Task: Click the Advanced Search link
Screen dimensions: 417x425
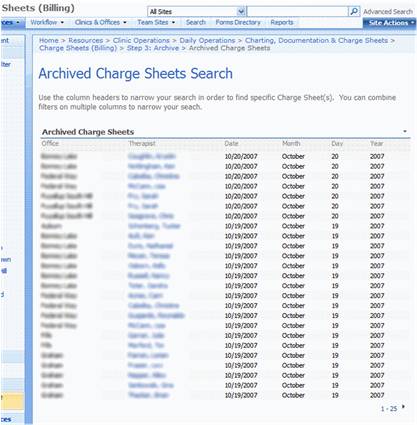Action: coord(388,12)
